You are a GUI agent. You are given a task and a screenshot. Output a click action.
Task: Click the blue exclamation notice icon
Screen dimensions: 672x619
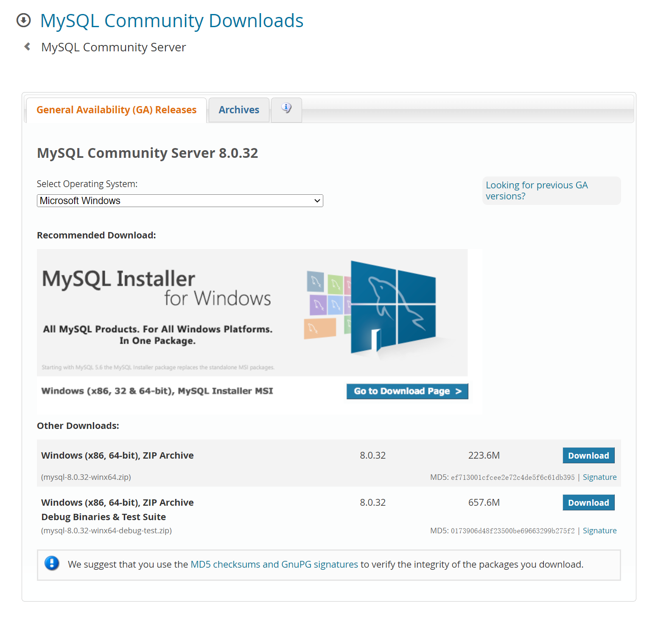pyautogui.click(x=52, y=563)
